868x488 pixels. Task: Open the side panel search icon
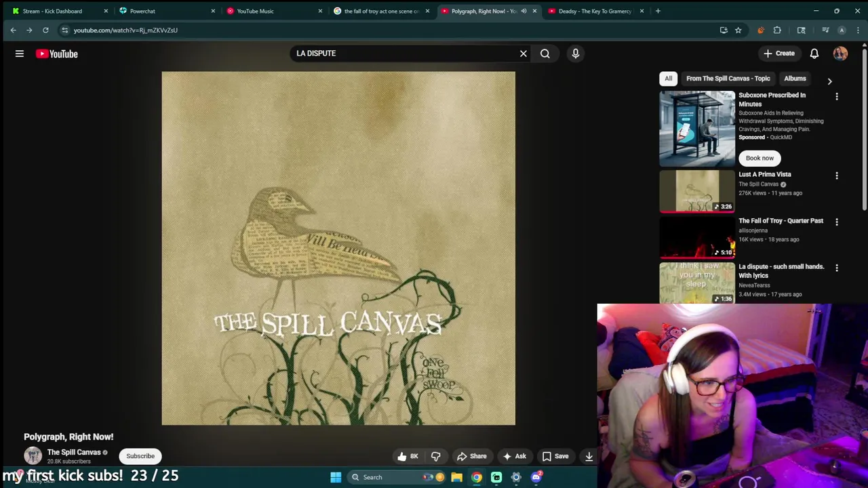pyautogui.click(x=801, y=30)
